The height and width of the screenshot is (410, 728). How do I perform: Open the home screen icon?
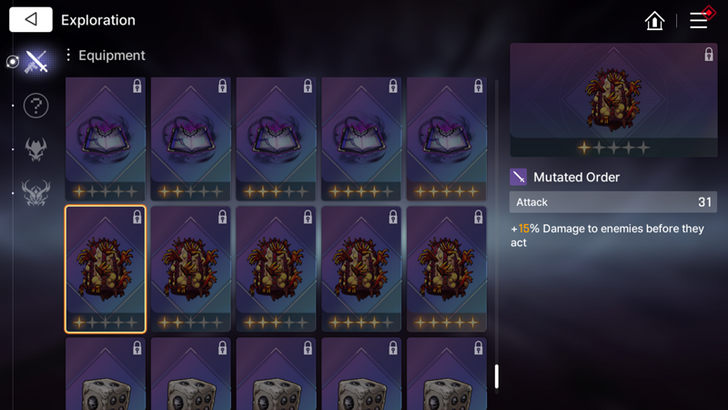coord(655,20)
